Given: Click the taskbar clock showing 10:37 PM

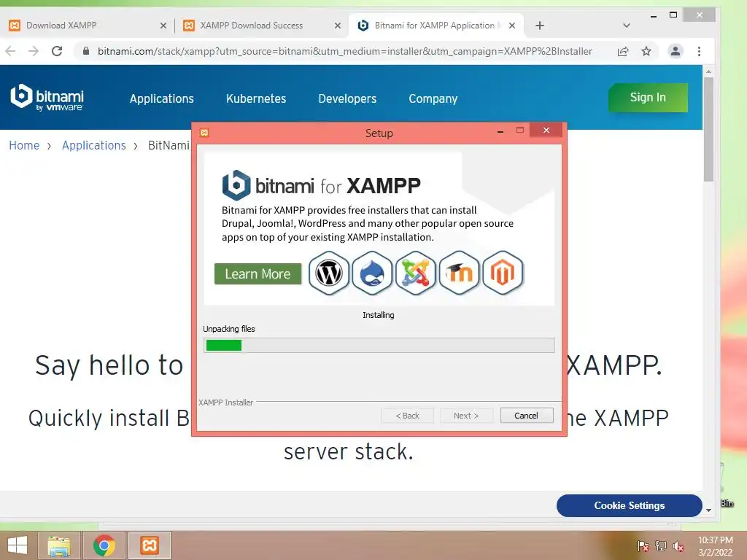Looking at the screenshot, I should 715,545.
